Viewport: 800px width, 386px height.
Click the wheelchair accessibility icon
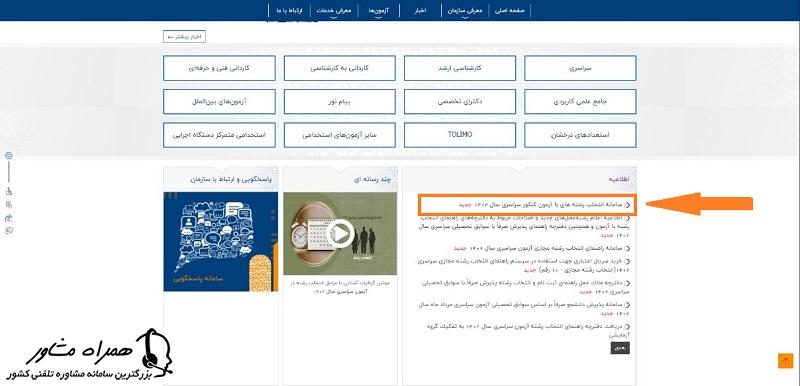click(9, 191)
